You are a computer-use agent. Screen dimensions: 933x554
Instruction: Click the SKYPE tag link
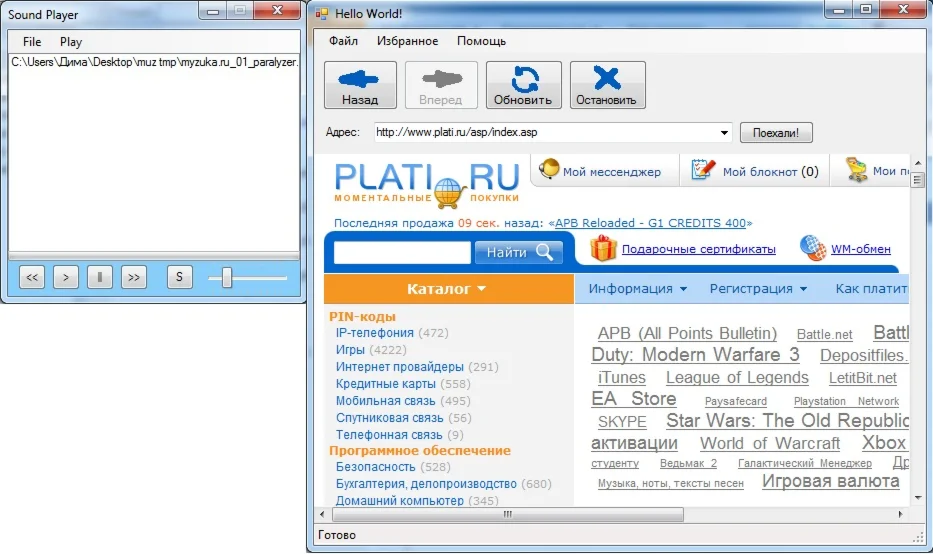pos(622,421)
